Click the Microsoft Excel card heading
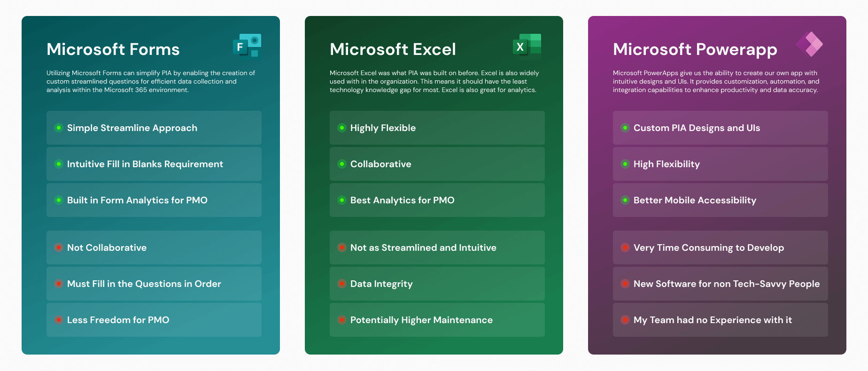This screenshot has width=868, height=371. [393, 49]
